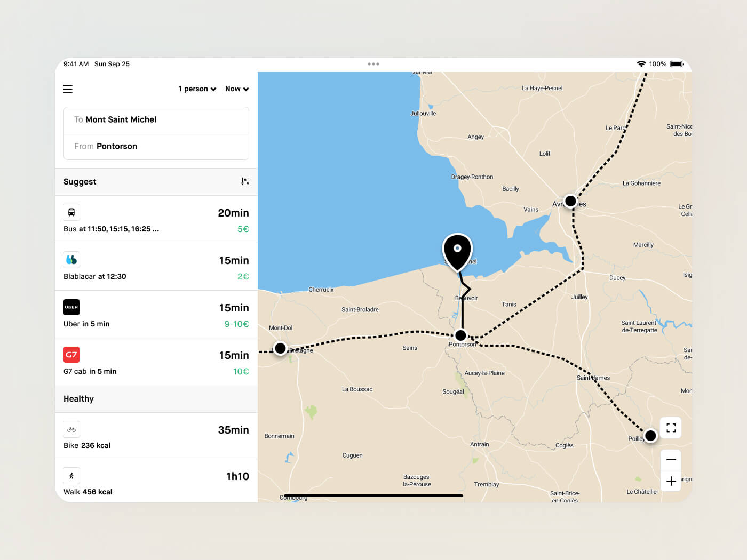The height and width of the screenshot is (560, 747).
Task: Click the La Haye-Pesnel map label
Action: pyautogui.click(x=542, y=89)
